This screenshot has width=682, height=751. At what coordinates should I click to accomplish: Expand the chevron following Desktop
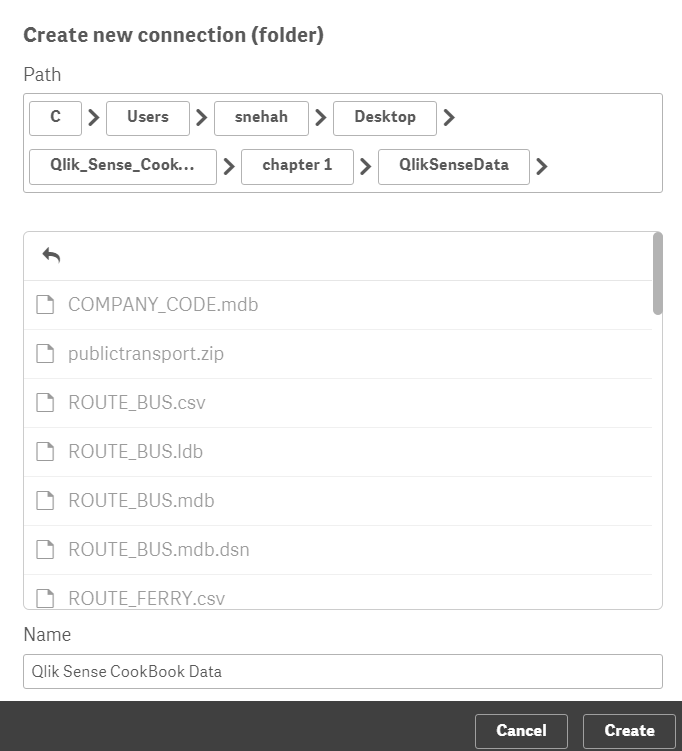click(x=449, y=117)
